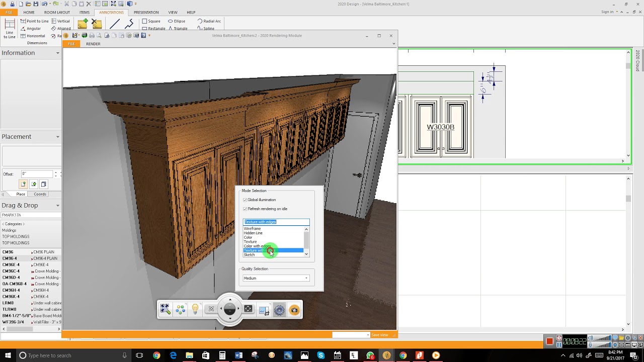Toggle the Global illumination checkbox
Screen dimensions: 644x362
point(245,200)
